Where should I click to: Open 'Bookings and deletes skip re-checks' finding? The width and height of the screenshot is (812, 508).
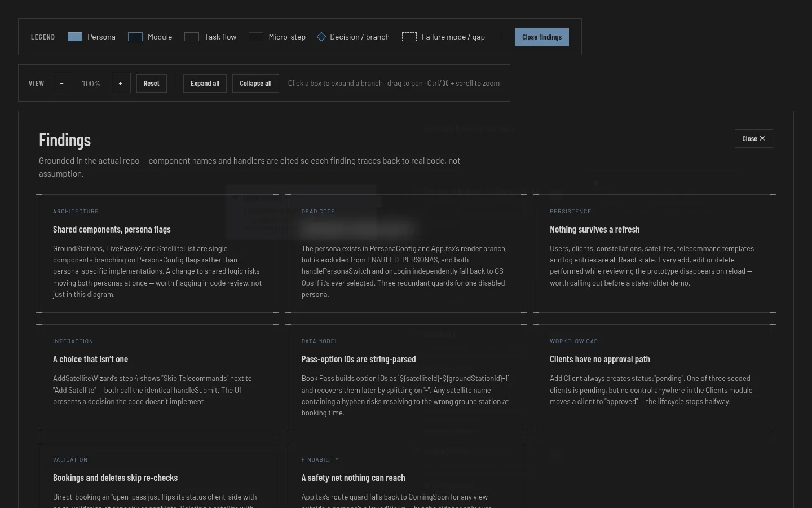tap(157, 475)
